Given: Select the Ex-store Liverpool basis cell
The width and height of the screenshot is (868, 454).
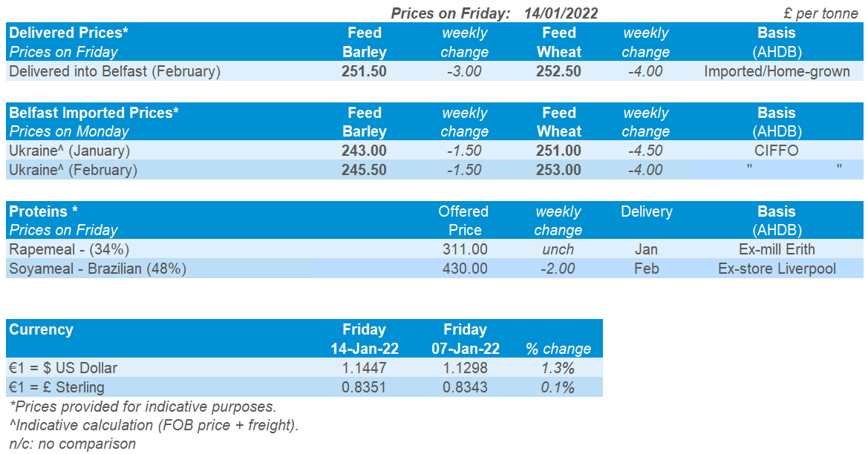Looking at the screenshot, I should 777,269.
